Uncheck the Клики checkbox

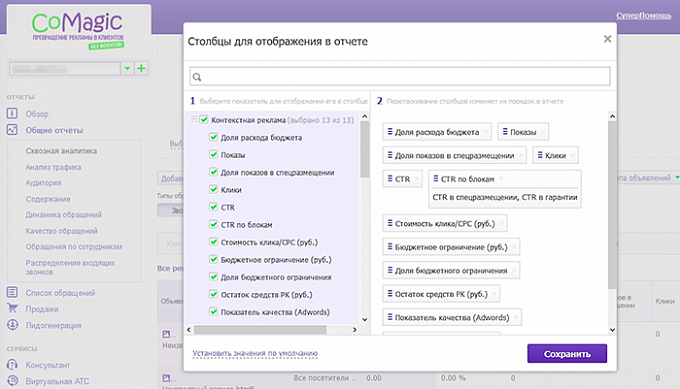[x=213, y=189]
